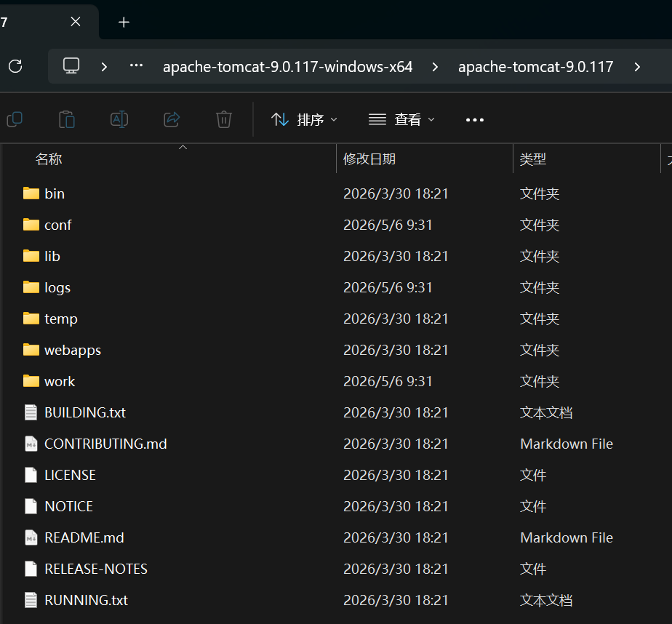Open the 查看 view dropdown
The height and width of the screenshot is (624, 672).
tap(401, 119)
